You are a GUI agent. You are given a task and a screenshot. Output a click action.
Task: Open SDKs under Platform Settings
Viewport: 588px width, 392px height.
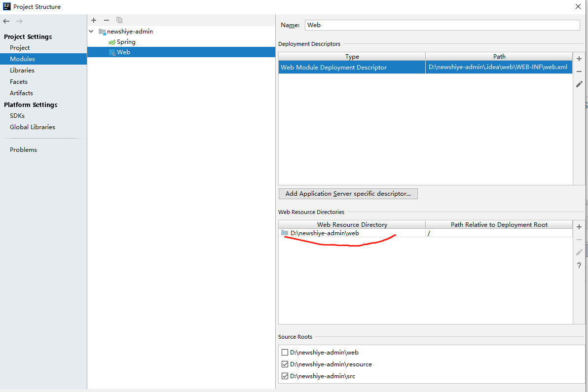pos(17,116)
